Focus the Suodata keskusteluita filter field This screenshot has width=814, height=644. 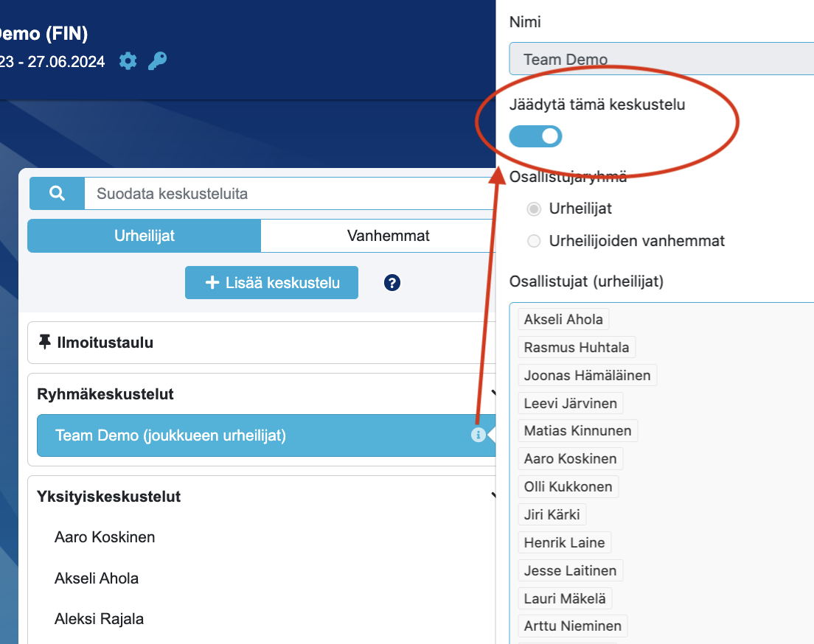290,194
